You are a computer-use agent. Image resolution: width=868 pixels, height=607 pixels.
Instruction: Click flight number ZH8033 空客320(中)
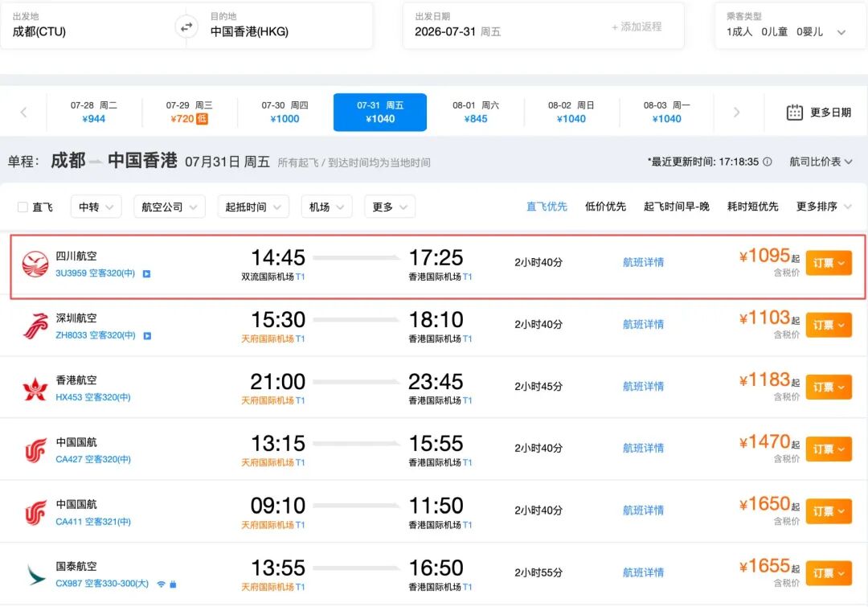(95, 335)
